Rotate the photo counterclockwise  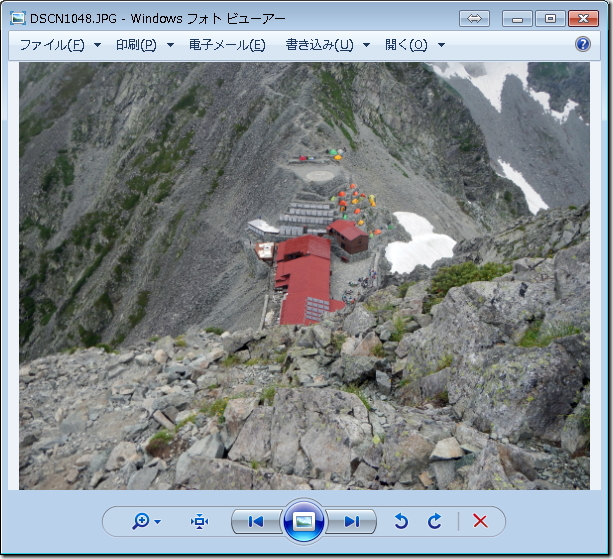point(401,521)
